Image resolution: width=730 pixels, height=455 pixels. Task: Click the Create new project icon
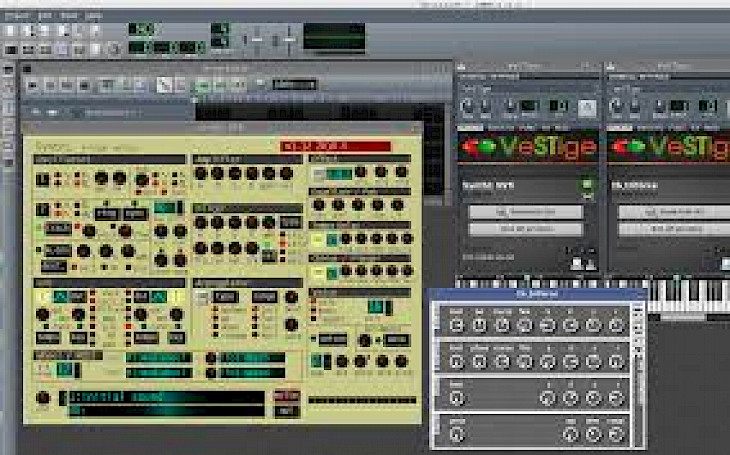click(10, 31)
